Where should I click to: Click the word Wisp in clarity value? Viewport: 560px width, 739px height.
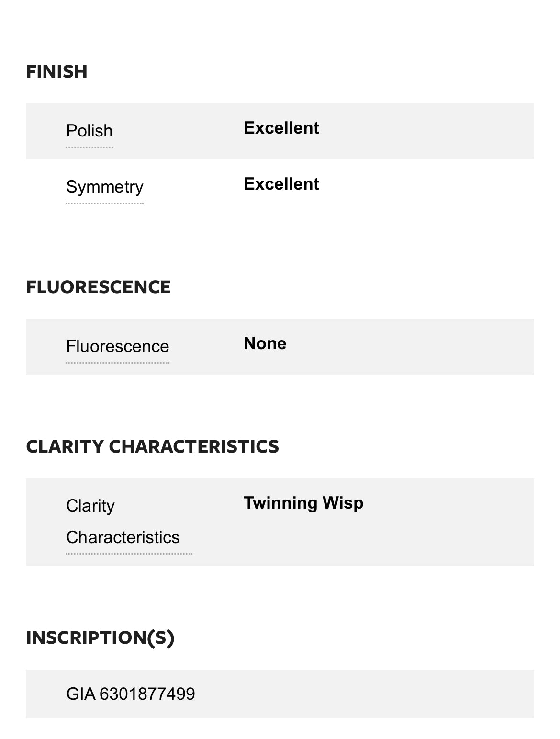point(343,503)
